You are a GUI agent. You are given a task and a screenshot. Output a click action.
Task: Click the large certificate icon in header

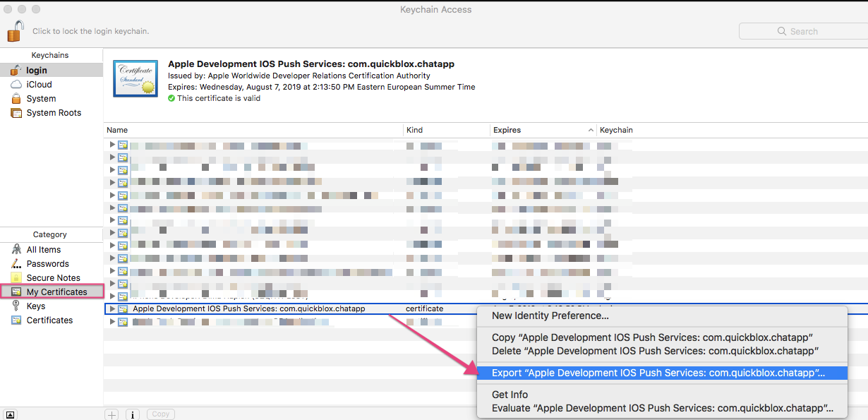(x=135, y=78)
